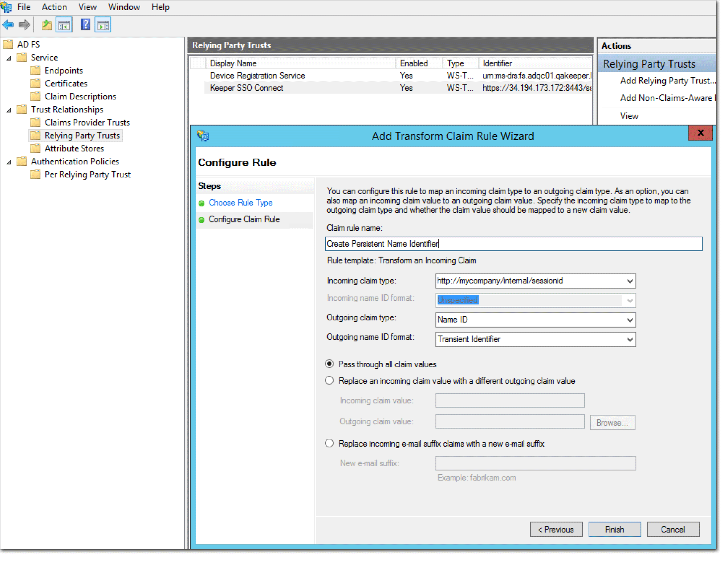This screenshot has width=728, height=561.
Task: Click the Back navigation arrow
Action: (8, 24)
